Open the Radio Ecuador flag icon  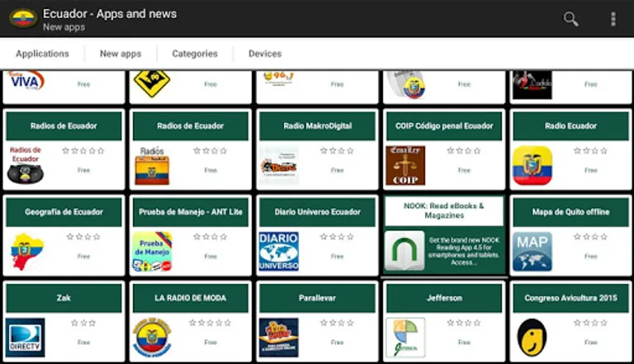532,165
